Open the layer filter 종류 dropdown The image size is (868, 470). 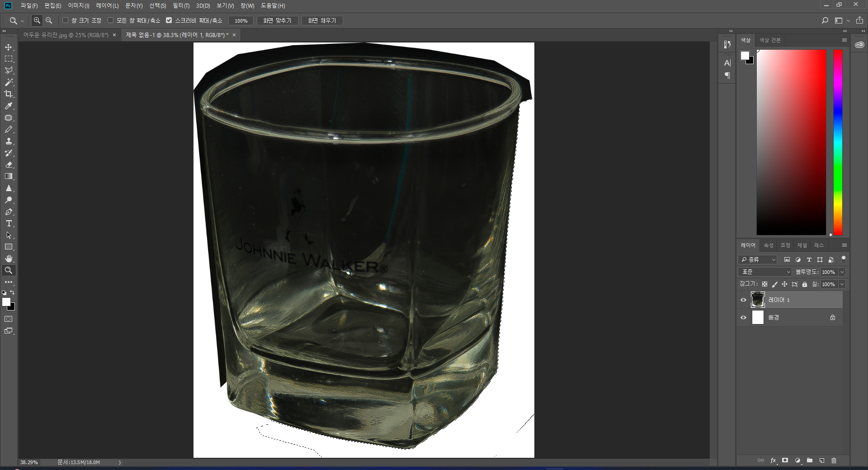[758, 259]
